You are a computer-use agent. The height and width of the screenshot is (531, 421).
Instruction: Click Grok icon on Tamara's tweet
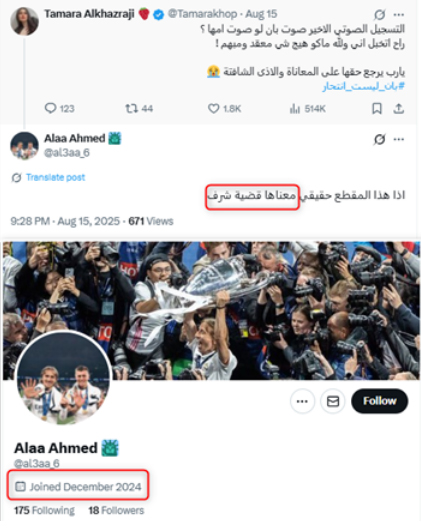click(379, 15)
